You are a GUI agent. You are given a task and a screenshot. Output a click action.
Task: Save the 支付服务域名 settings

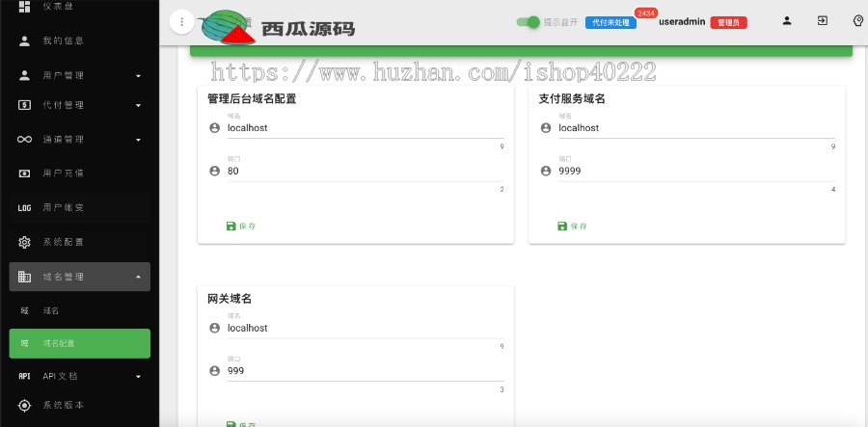click(572, 227)
